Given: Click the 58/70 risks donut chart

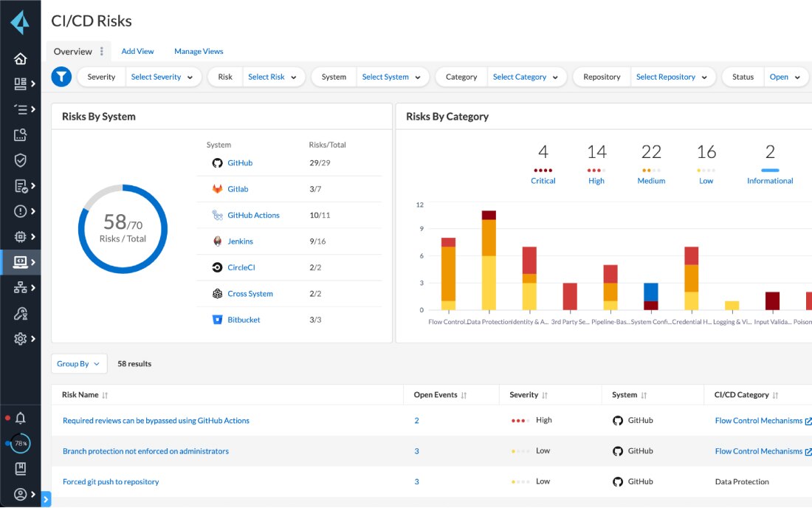Looking at the screenshot, I should tap(123, 229).
